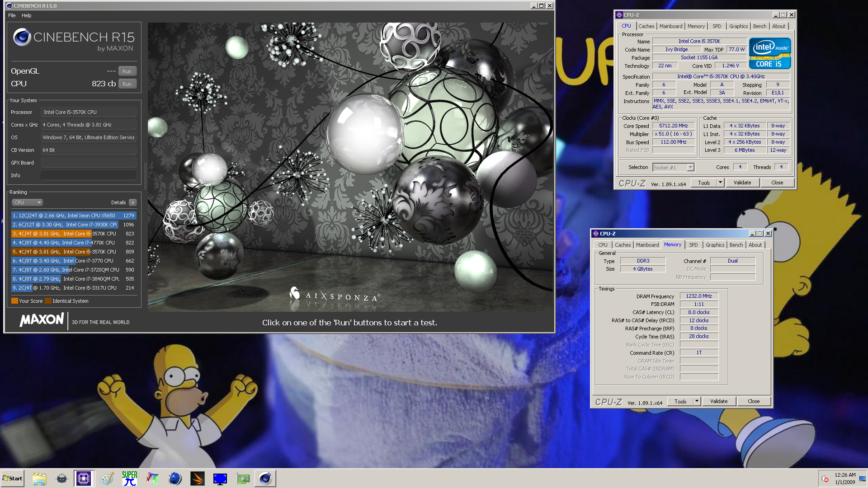Open the Socket #1 selection dropdown
The image size is (868, 488).
pos(673,168)
